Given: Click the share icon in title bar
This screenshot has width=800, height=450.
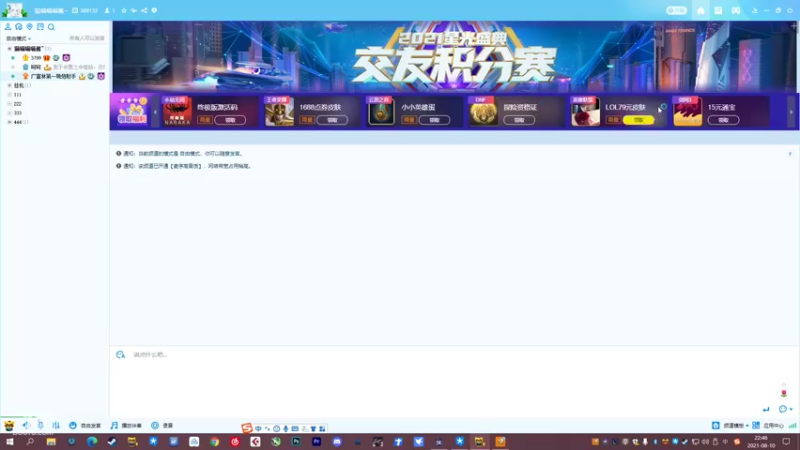Looking at the screenshot, I should click(144, 10).
